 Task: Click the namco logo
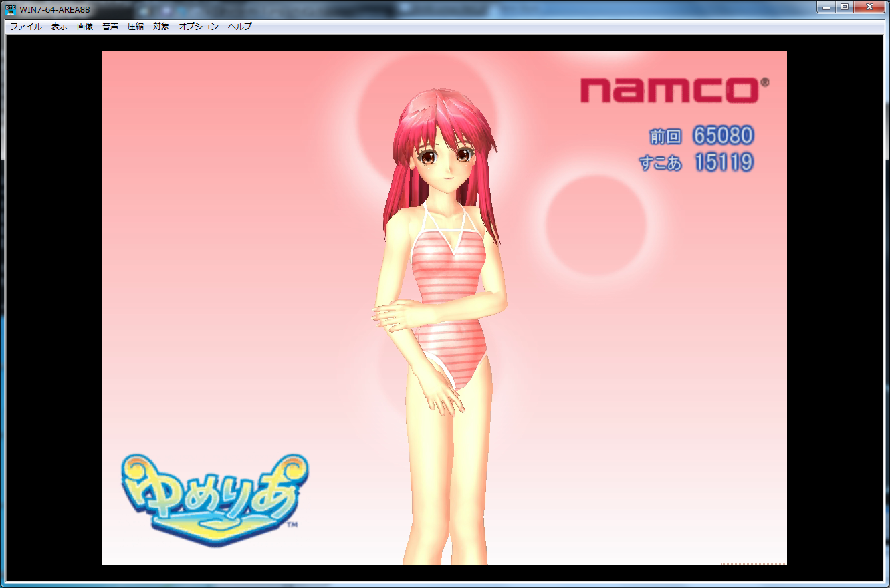pyautogui.click(x=675, y=90)
